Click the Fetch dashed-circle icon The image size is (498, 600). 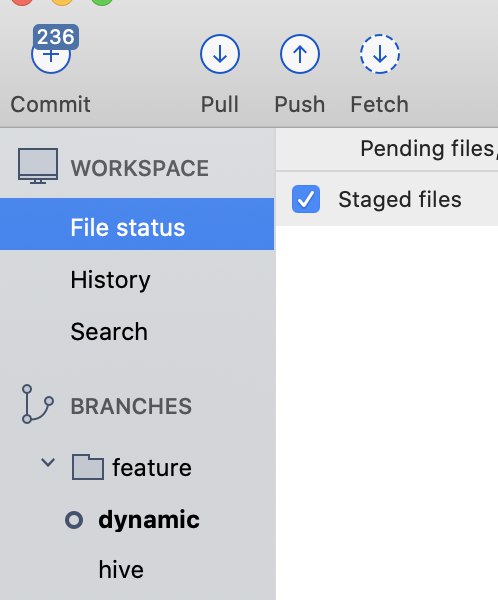tap(380, 54)
